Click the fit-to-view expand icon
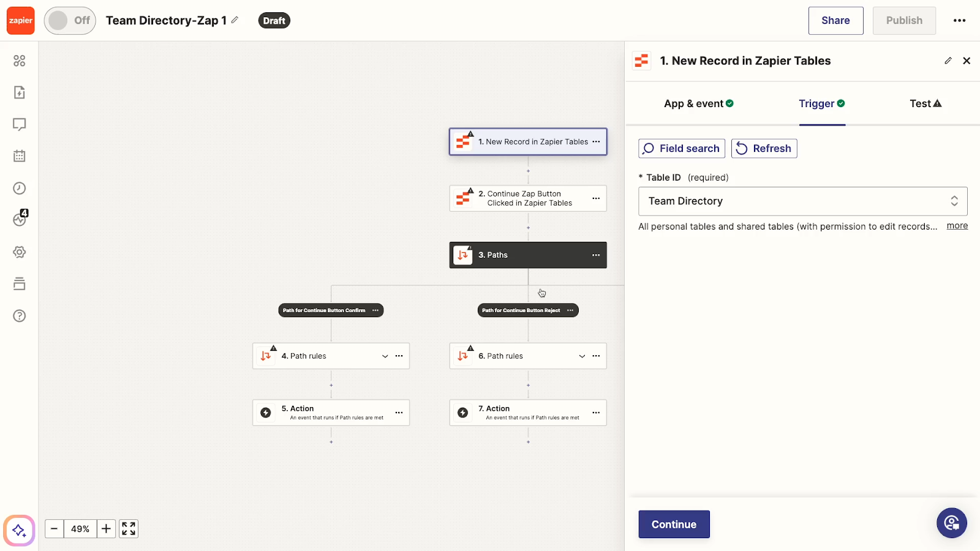Image resolution: width=980 pixels, height=551 pixels. [129, 528]
